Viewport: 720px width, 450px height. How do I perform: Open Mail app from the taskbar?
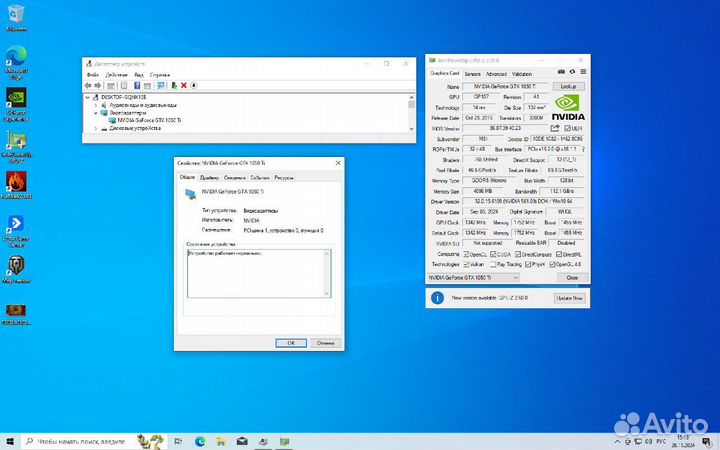(242, 441)
